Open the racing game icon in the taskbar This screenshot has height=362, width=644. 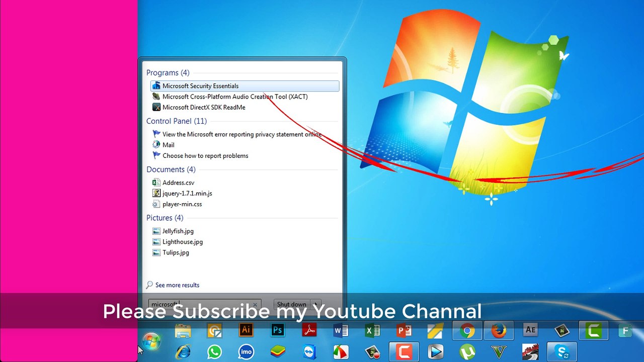pyautogui.click(x=530, y=352)
